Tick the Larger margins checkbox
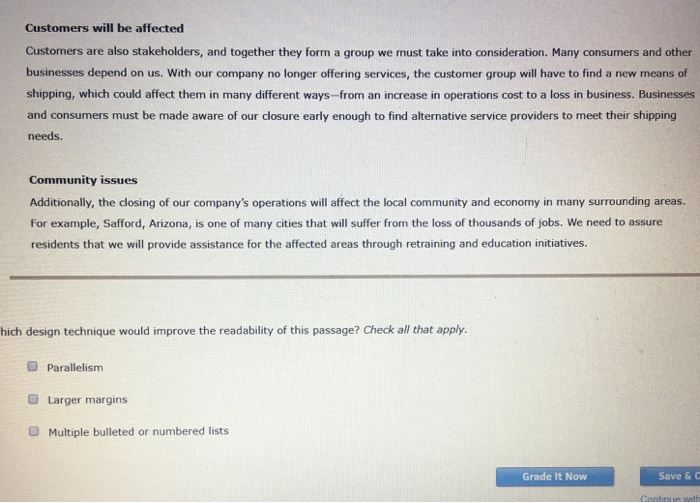The height and width of the screenshot is (503, 700). tap(33, 399)
